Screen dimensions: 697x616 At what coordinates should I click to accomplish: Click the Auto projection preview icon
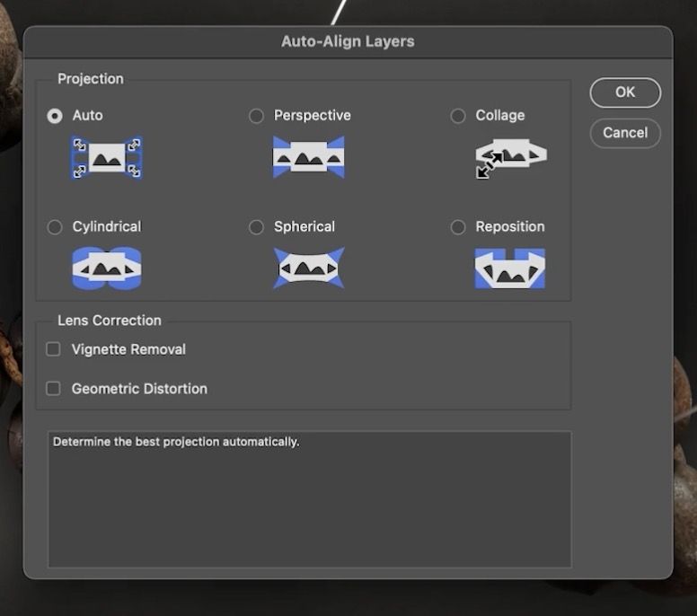point(107,157)
